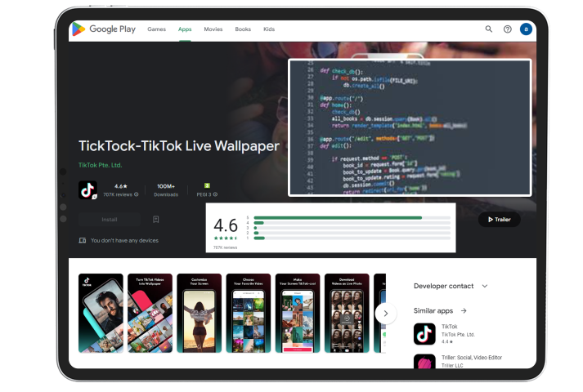
Task: Open first screenshot with man's portrait
Action: (x=101, y=313)
